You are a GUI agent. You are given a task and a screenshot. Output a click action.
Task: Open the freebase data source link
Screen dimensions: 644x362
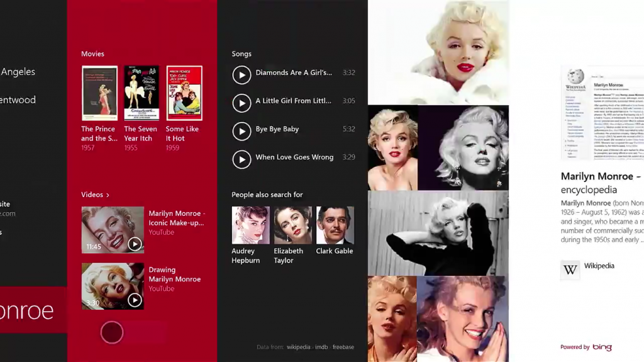pos(343,347)
